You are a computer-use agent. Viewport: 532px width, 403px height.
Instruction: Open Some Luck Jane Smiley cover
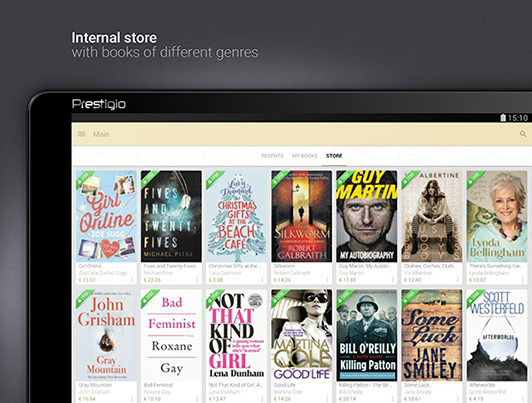coord(432,335)
